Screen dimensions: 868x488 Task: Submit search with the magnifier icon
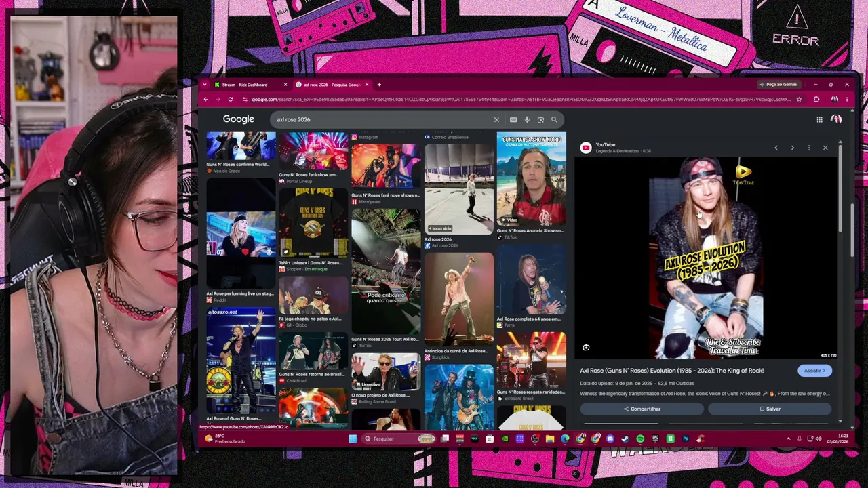click(554, 120)
